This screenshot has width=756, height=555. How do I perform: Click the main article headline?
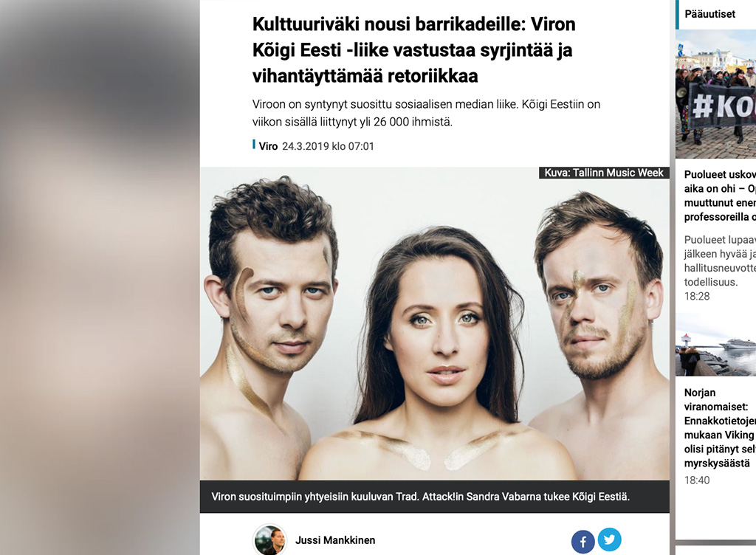coord(413,50)
